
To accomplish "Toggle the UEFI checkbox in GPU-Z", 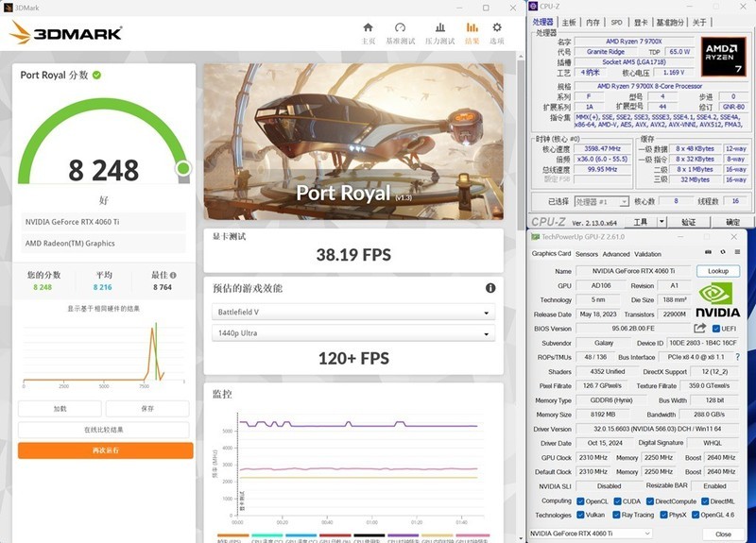I will (x=716, y=329).
